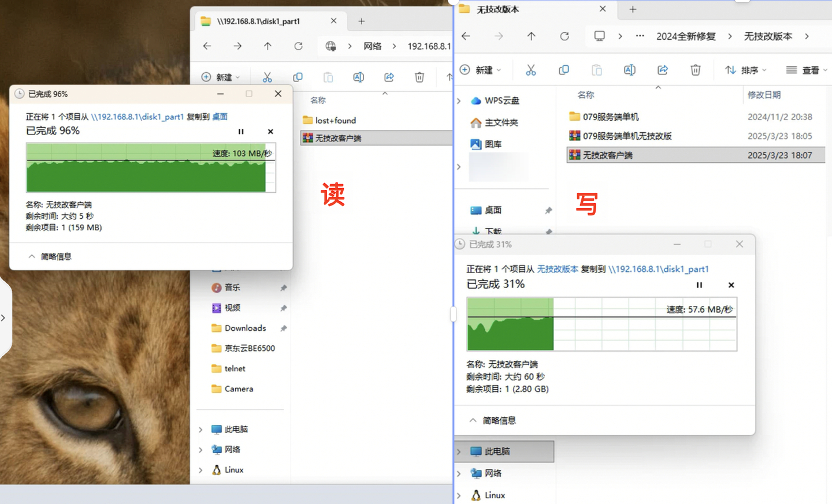Unpin 视频 using its pin icon
The height and width of the screenshot is (504, 832).
[x=283, y=308]
